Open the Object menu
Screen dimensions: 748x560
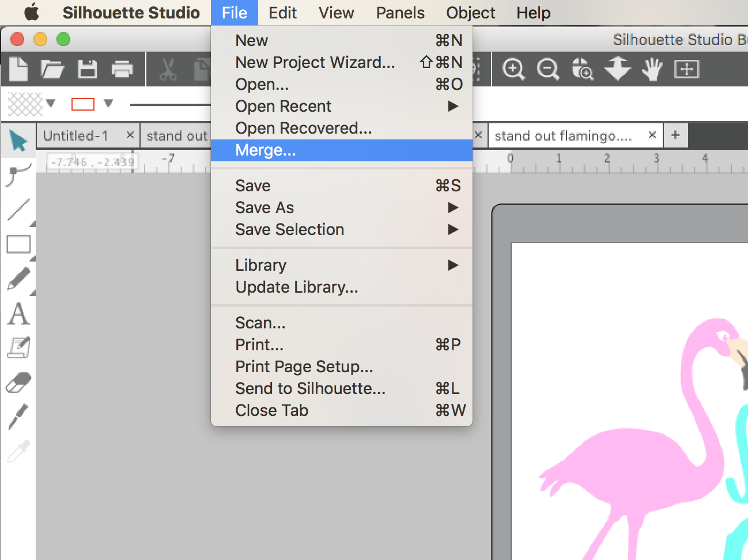471,13
